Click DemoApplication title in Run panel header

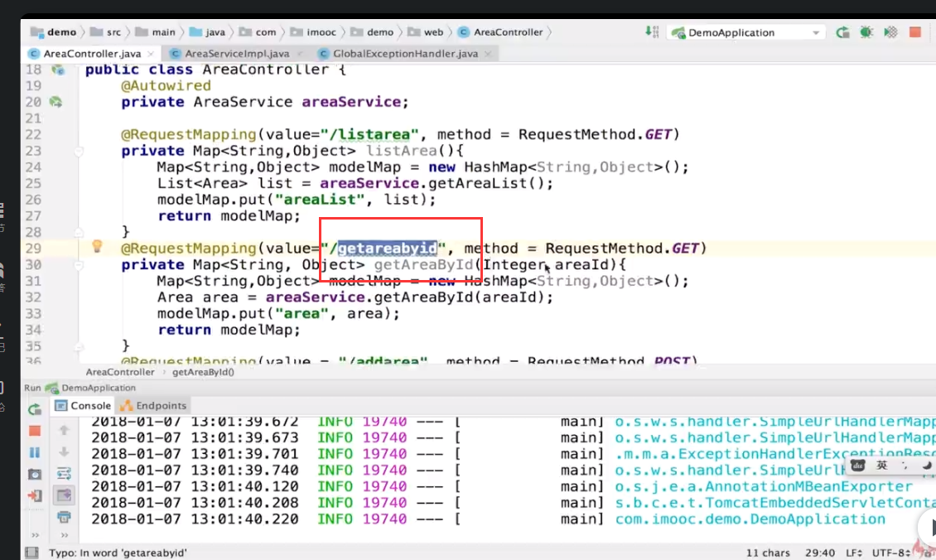pyautogui.click(x=99, y=388)
